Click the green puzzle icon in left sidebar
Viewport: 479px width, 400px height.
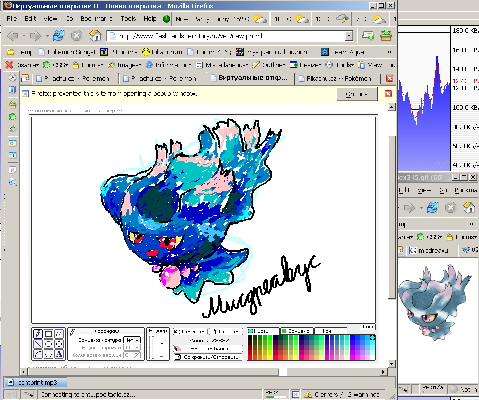pyautogui.click(x=12, y=116)
